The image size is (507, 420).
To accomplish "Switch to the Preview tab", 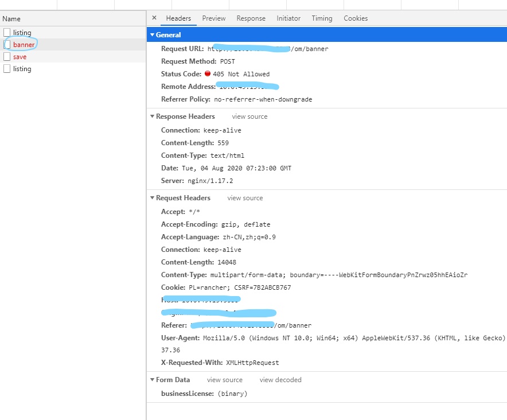I will pos(213,18).
